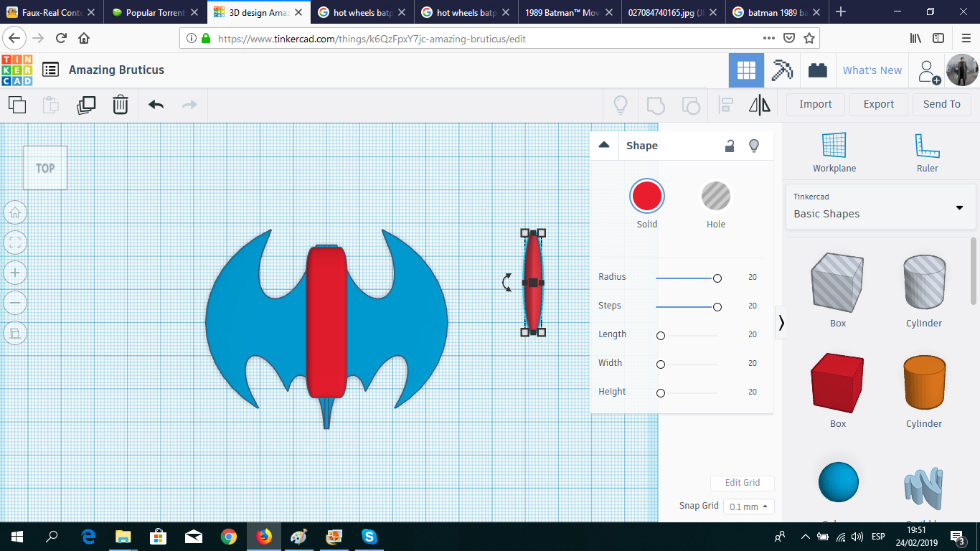The width and height of the screenshot is (980, 551).
Task: Open the Align tool
Action: tap(725, 105)
